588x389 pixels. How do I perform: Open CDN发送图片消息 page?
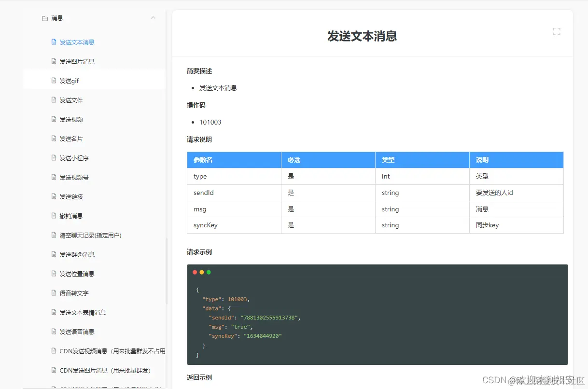click(105, 370)
